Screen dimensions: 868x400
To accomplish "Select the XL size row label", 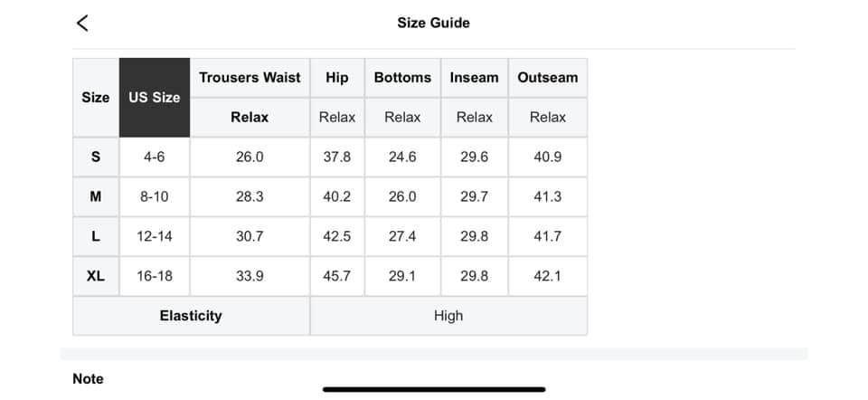I will [96, 276].
